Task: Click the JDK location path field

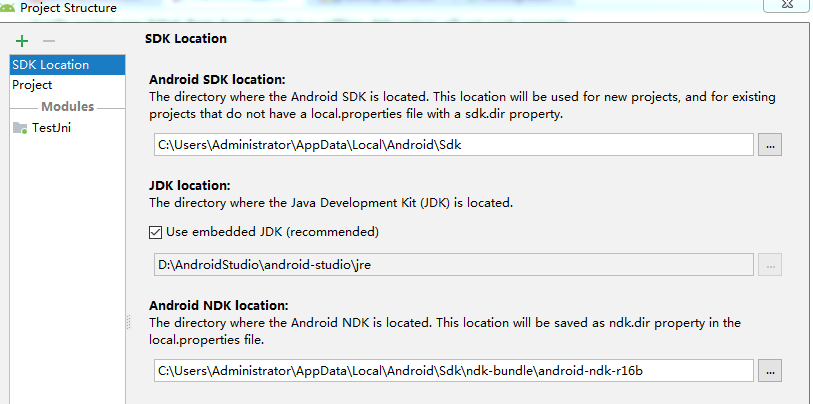Action: pyautogui.click(x=454, y=265)
